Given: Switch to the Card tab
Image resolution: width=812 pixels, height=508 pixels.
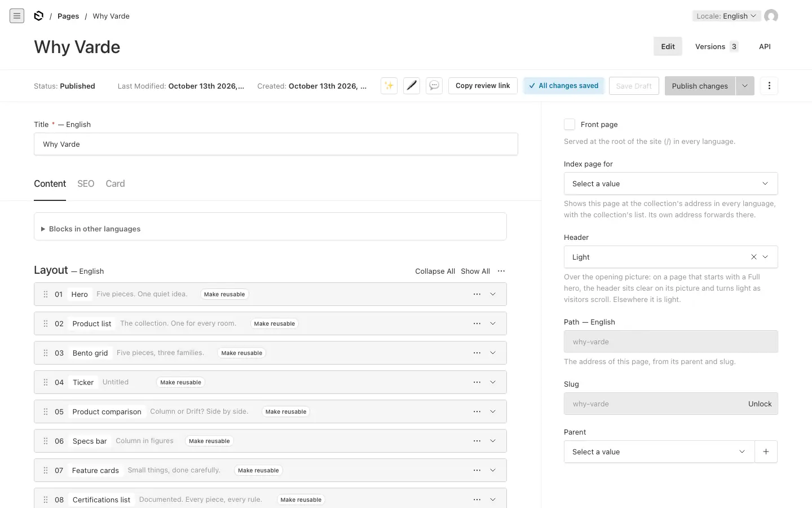Looking at the screenshot, I should click(115, 183).
